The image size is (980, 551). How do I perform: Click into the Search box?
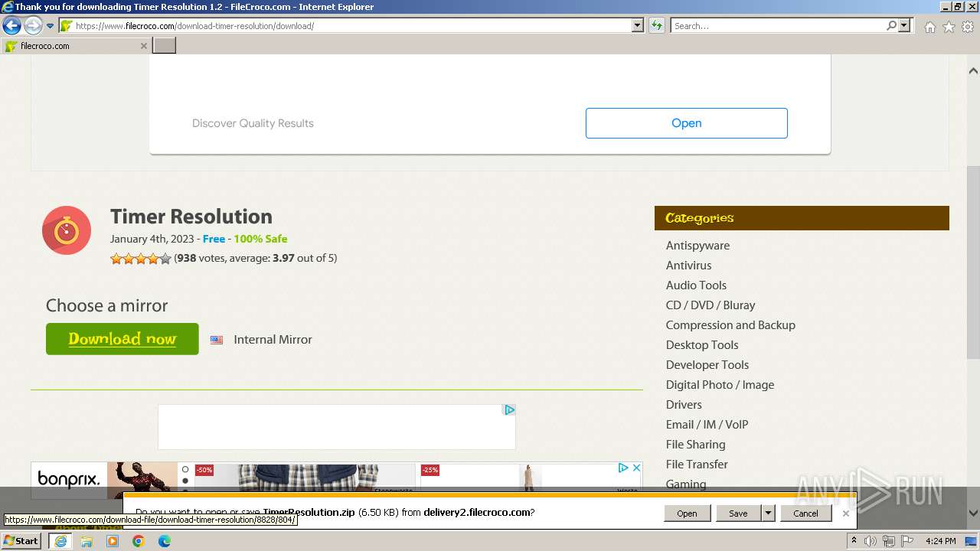coord(778,26)
